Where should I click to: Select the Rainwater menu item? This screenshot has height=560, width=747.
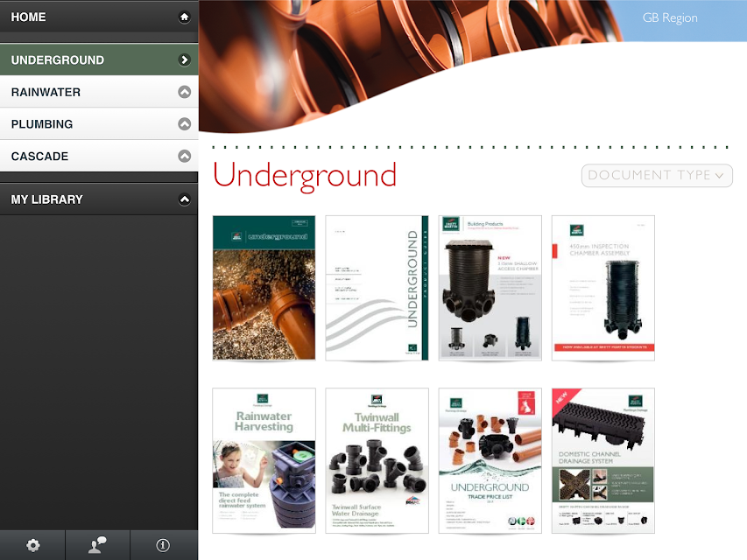[99, 92]
